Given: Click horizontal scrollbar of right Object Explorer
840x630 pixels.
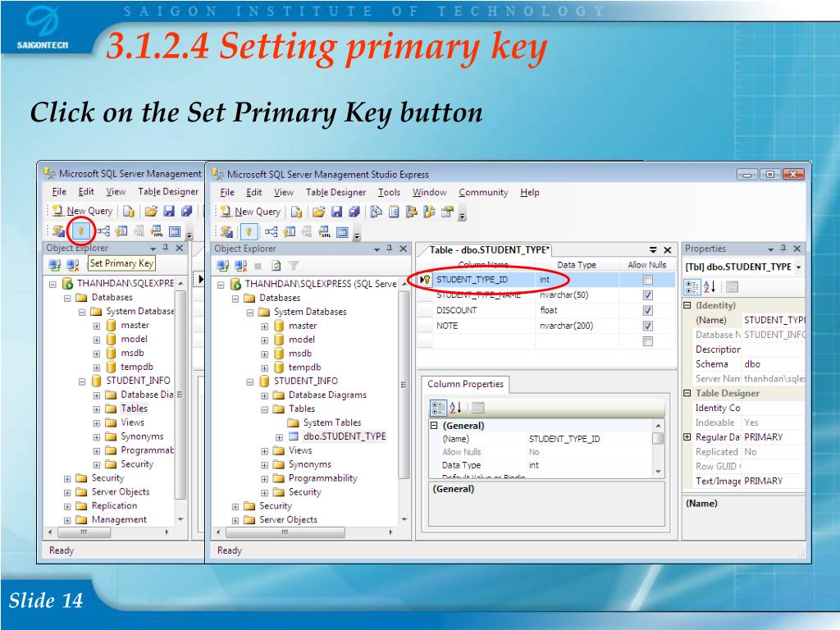Looking at the screenshot, I should (x=285, y=532).
